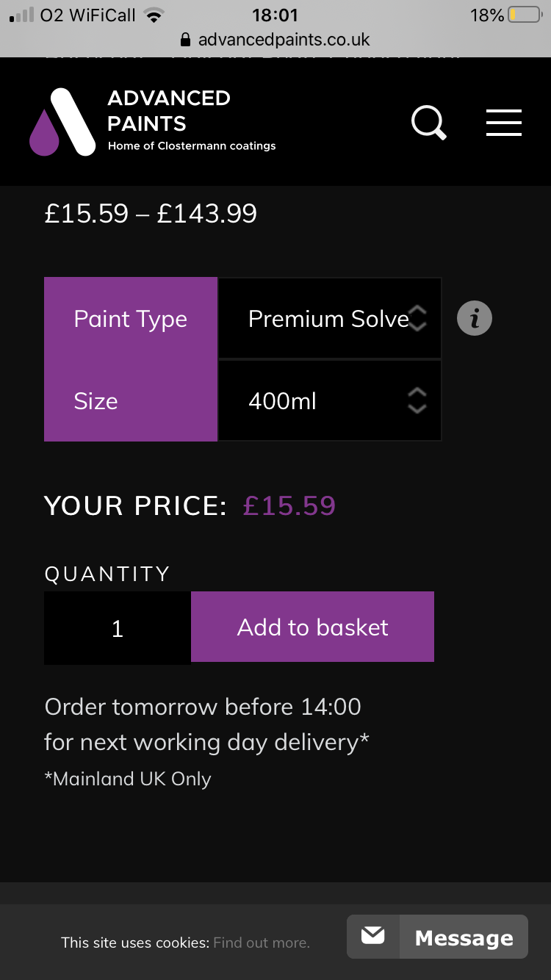The image size is (551, 980).
Task: Follow the Find out more cookies link
Action: tap(262, 943)
